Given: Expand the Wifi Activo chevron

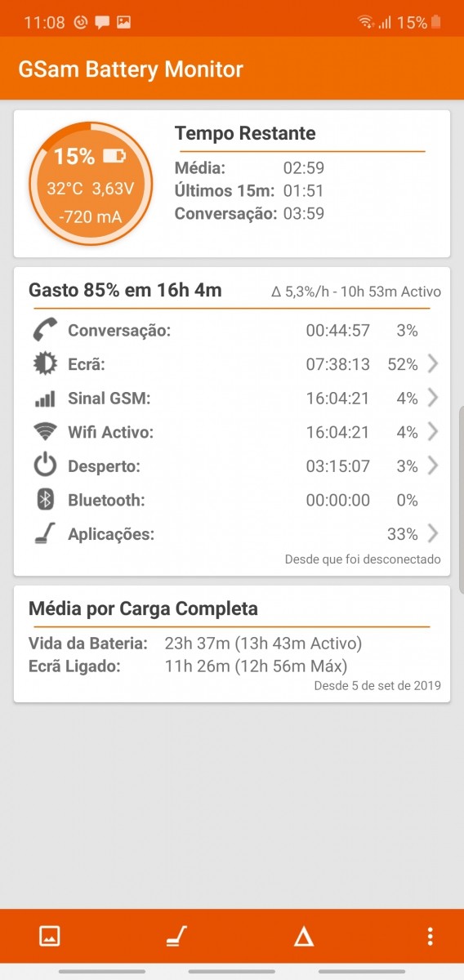Looking at the screenshot, I should [x=433, y=432].
